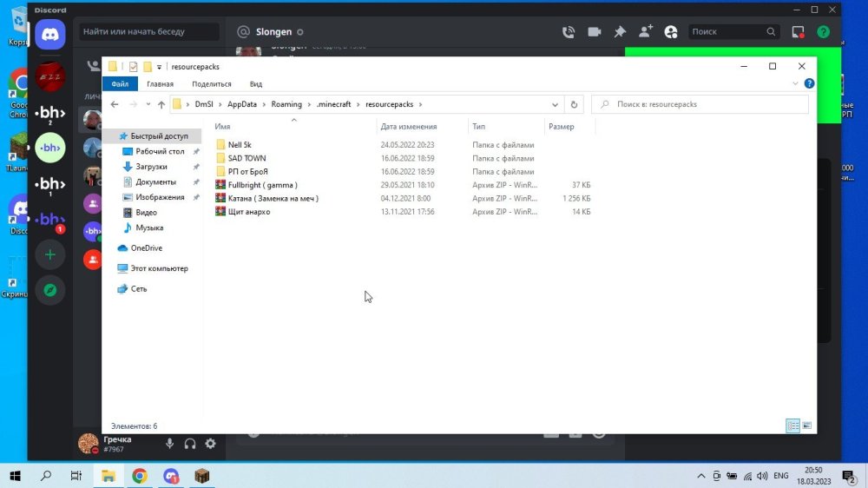868x488 pixels.
Task: Click search box Поиск в: resourcepacks
Action: pos(700,104)
